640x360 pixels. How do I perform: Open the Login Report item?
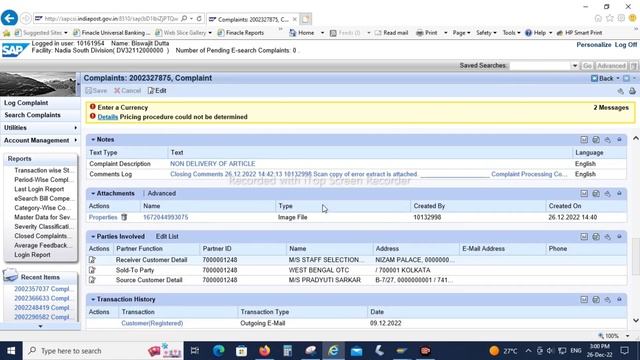[32, 255]
